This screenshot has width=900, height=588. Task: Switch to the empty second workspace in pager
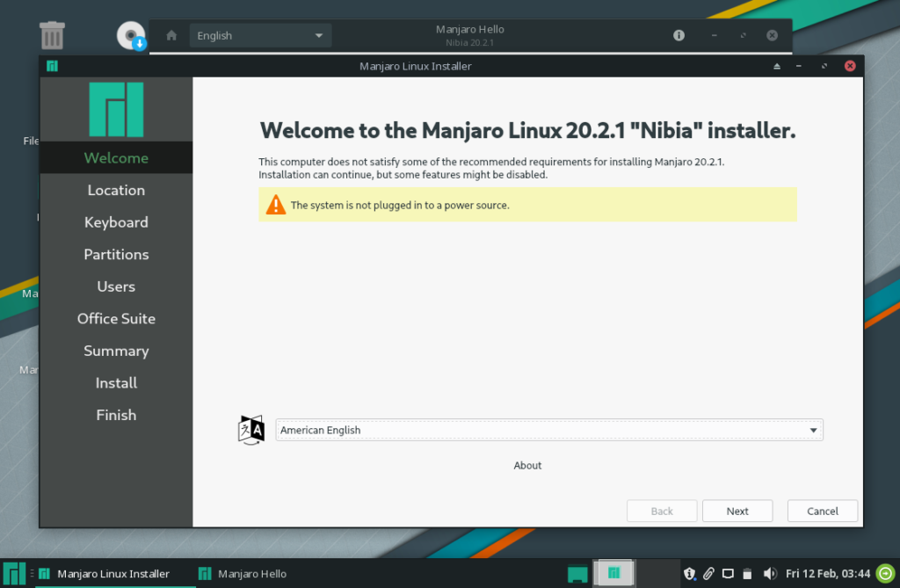[657, 573]
